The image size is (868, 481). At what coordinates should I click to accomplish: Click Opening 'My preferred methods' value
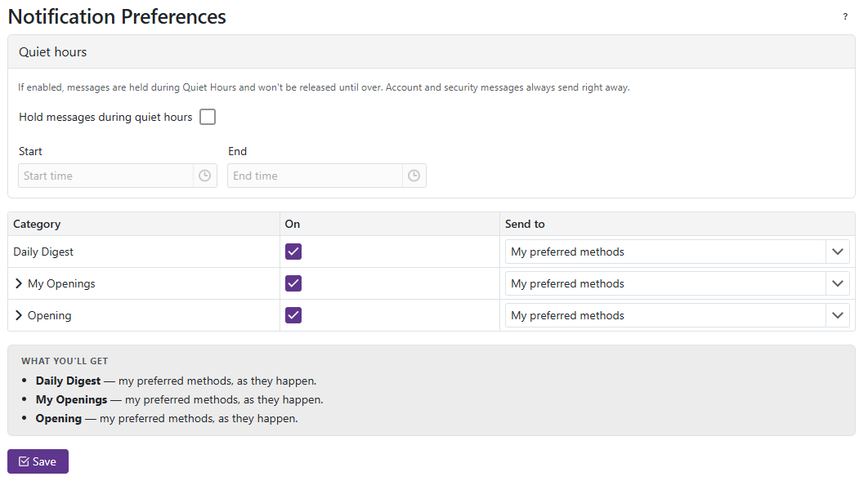[x=567, y=316]
